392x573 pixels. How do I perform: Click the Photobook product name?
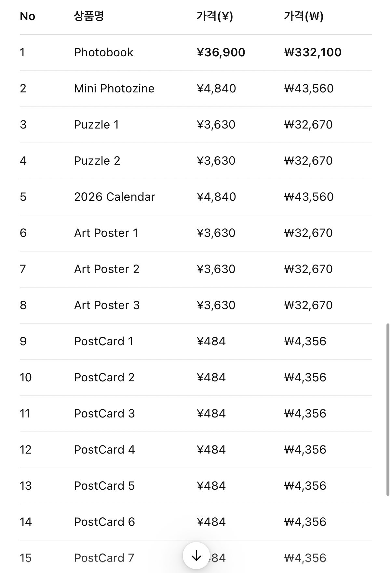point(103,52)
